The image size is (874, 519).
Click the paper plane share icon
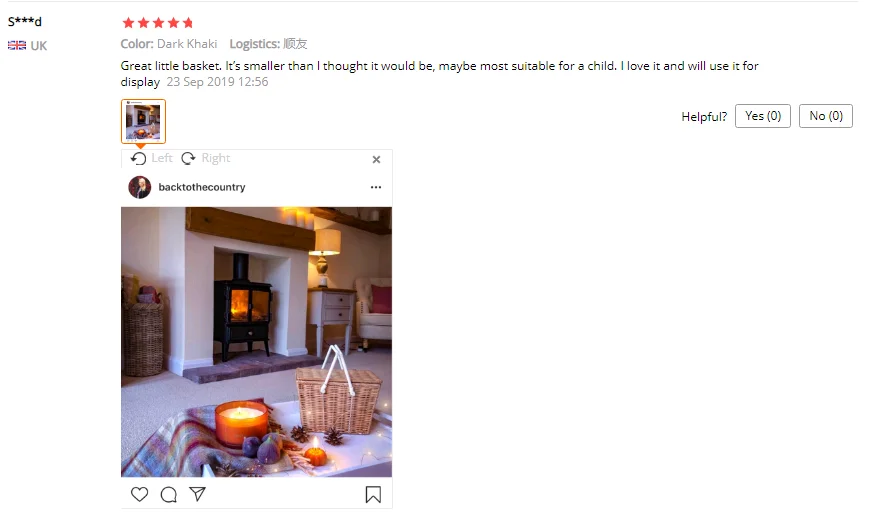tap(197, 494)
